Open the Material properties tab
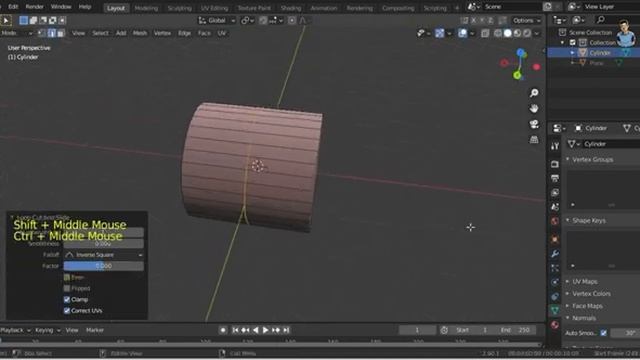 555,325
